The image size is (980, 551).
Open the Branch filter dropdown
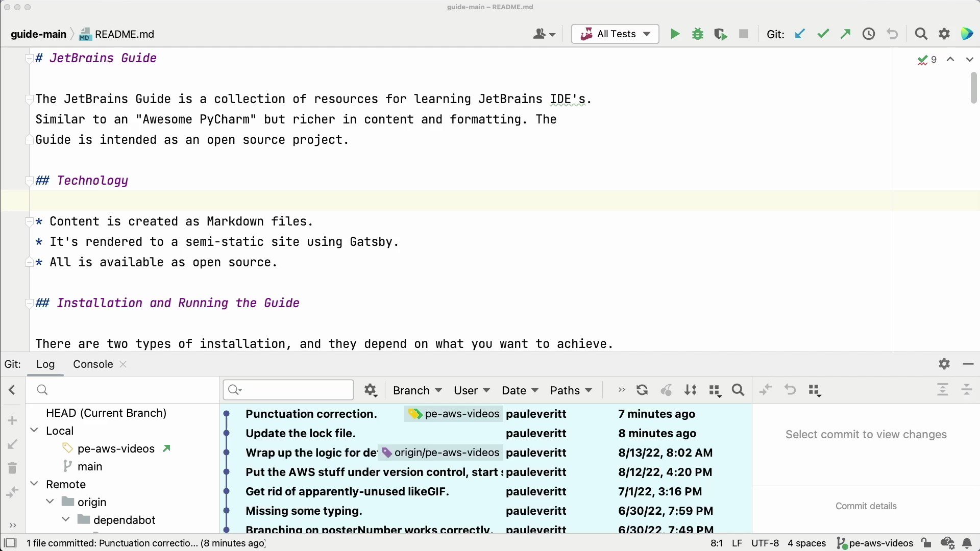416,390
